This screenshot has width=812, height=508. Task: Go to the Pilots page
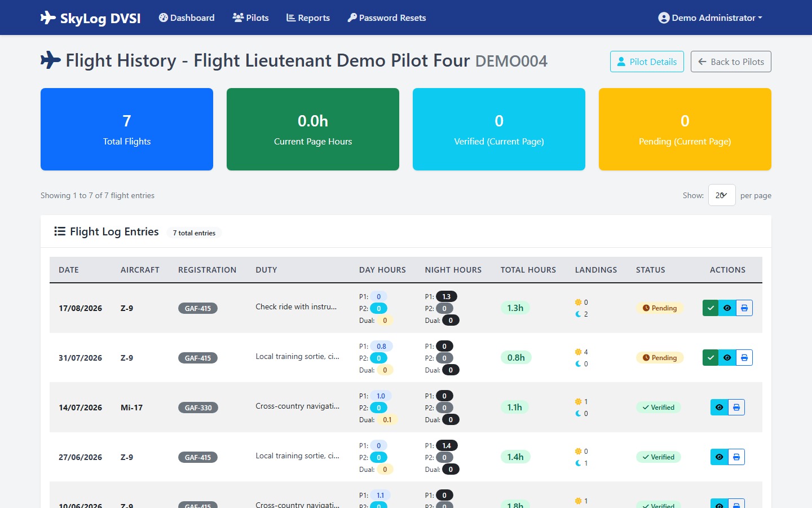(x=250, y=18)
